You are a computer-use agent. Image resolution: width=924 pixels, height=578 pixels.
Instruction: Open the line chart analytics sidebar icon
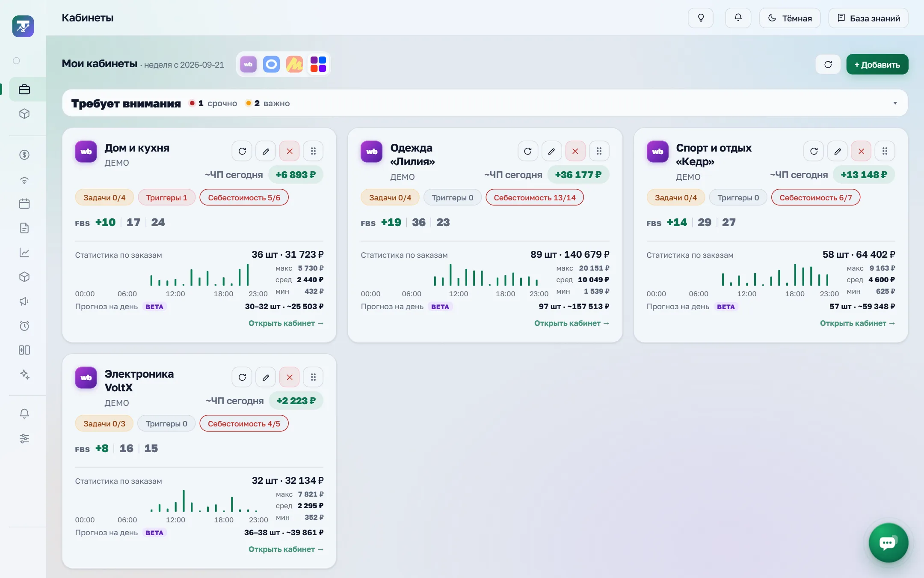pos(24,253)
